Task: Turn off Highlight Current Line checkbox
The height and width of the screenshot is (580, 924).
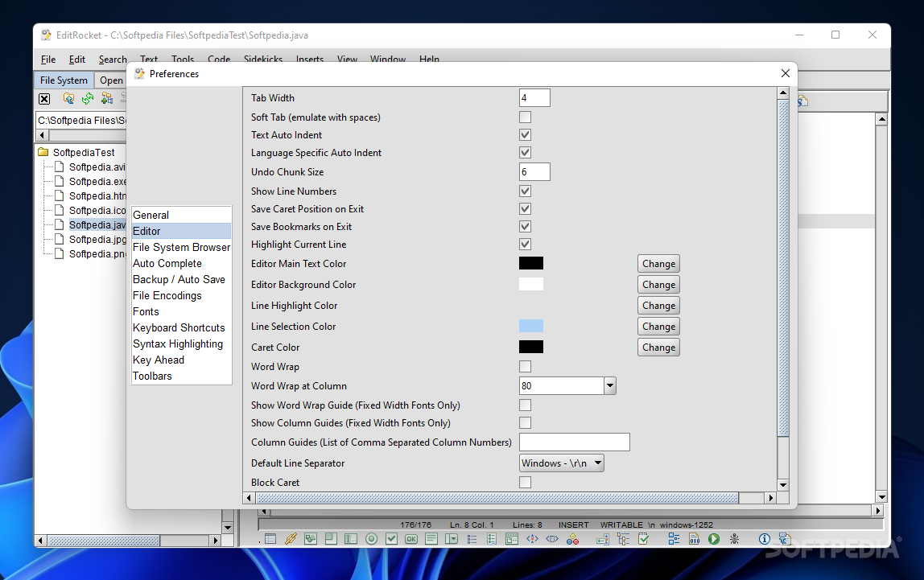Action: (525, 245)
